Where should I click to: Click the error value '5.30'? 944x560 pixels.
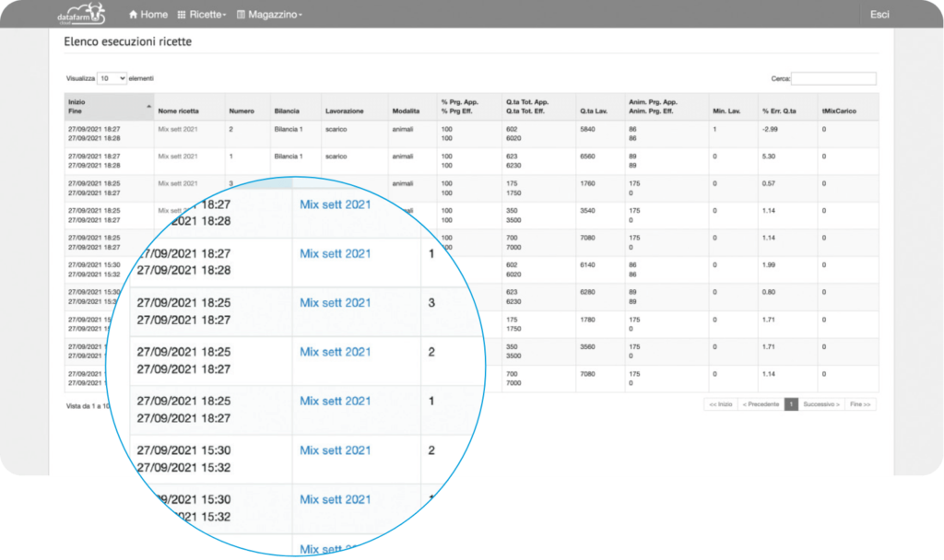click(768, 157)
